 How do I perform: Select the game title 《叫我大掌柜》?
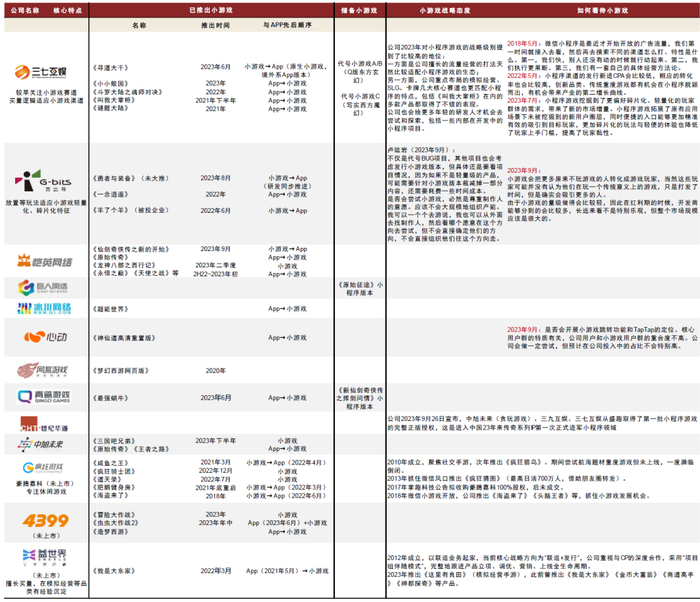(114, 100)
